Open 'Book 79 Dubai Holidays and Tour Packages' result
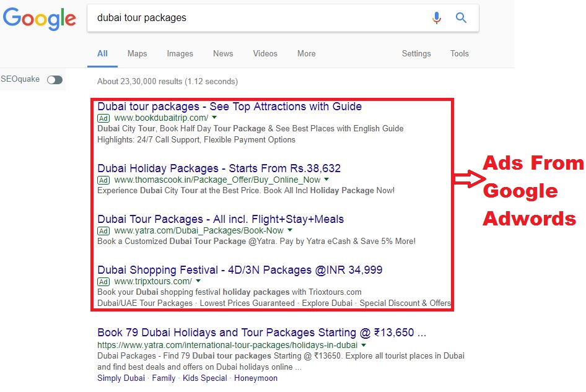This screenshot has height=392, width=586. [261, 333]
